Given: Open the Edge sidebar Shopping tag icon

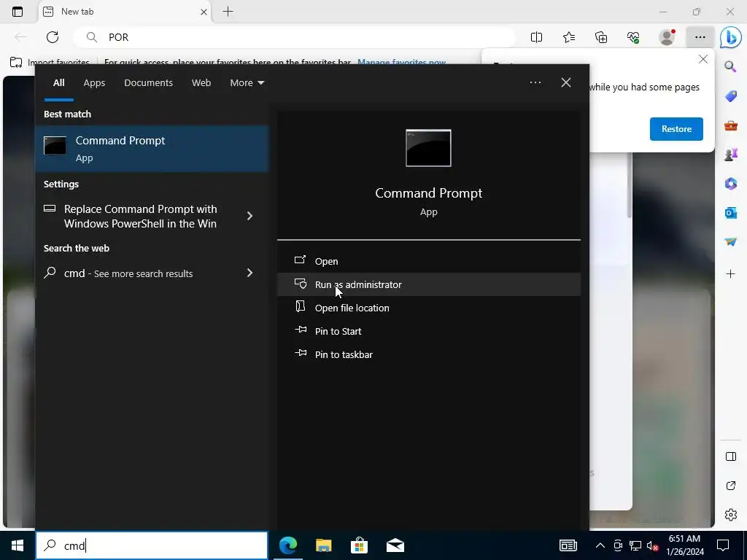Looking at the screenshot, I should [730, 96].
